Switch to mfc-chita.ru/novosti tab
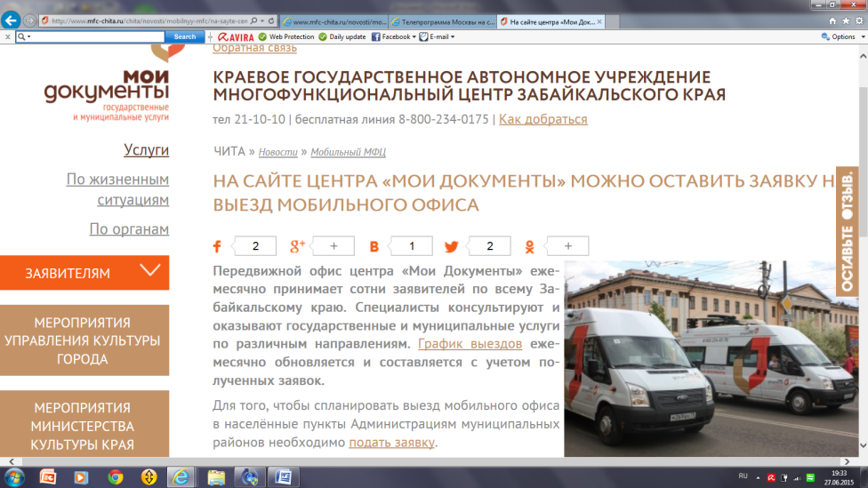The height and width of the screenshot is (488, 868). tap(334, 22)
